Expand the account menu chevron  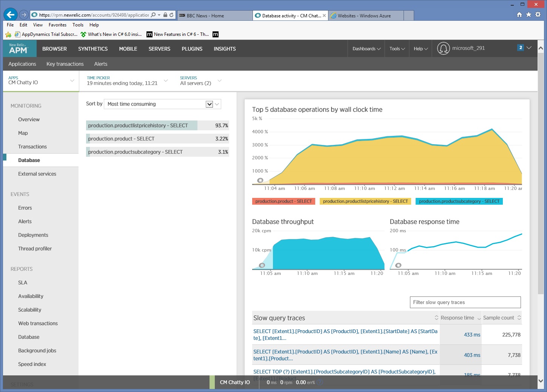(529, 48)
